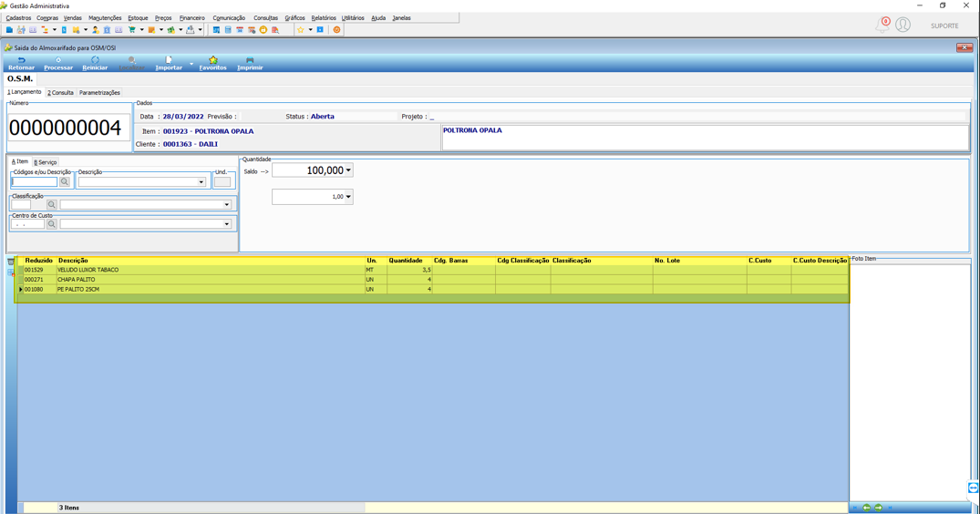Click the shopping cart toolbar icon
The width and height of the screenshot is (980, 514).
132,30
